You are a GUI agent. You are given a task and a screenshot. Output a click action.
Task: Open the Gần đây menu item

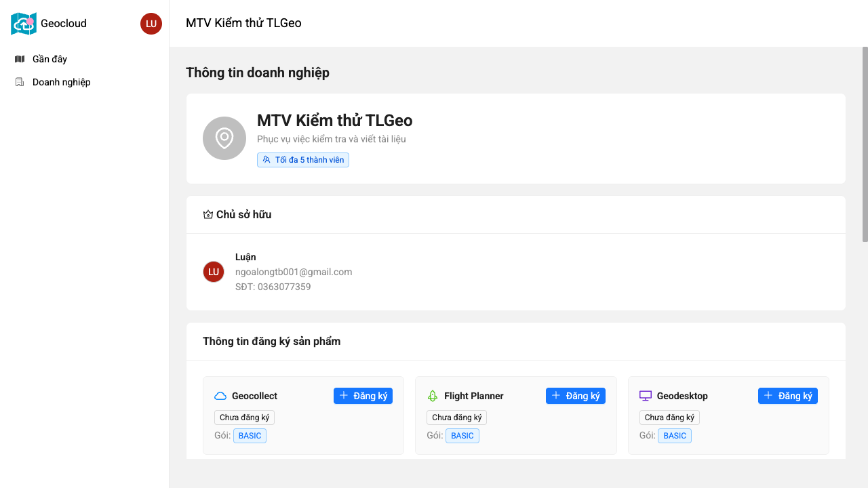pos(50,59)
